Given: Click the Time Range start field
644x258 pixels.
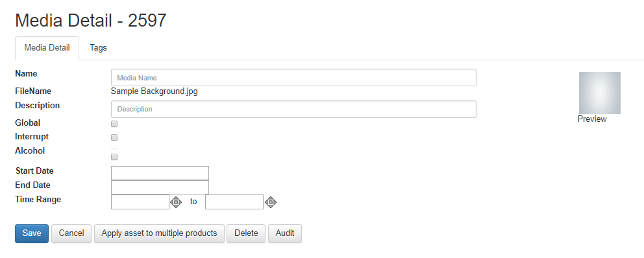Looking at the screenshot, I should click(x=140, y=202).
